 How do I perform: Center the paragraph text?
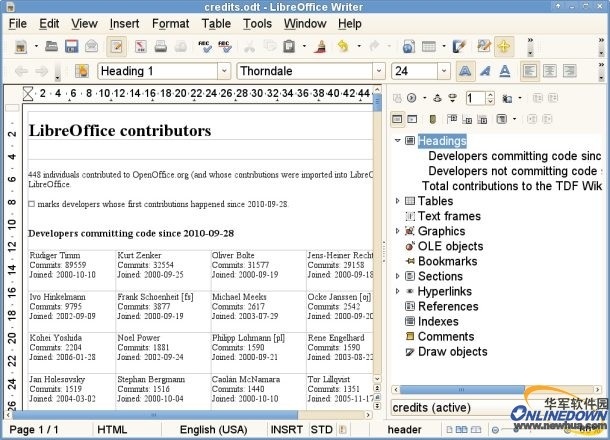coord(550,71)
